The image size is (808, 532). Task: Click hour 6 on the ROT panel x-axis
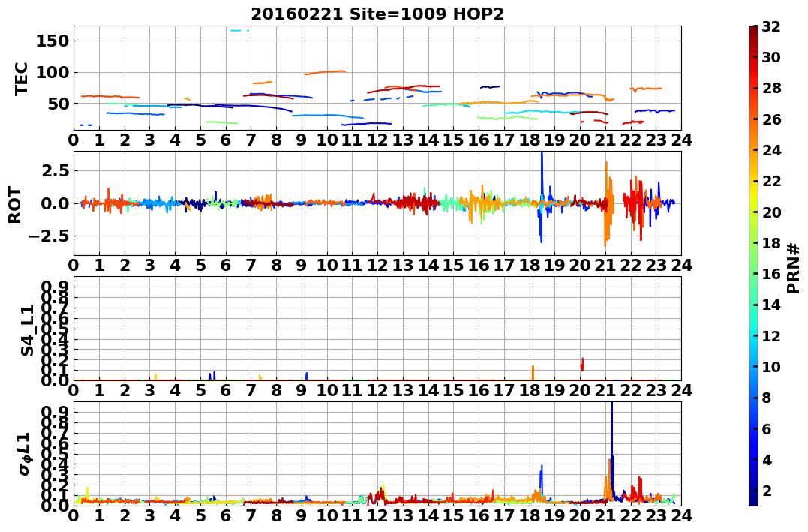pyautogui.click(x=226, y=265)
